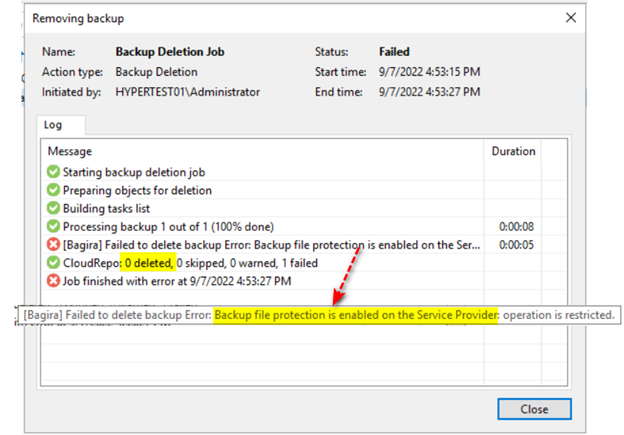Click error icon beside Job finished with error

(53, 281)
